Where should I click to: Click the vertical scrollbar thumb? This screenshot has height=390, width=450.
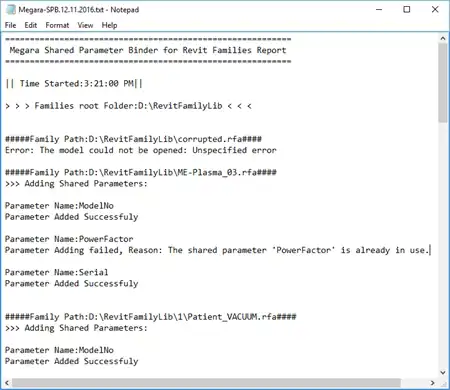click(443, 83)
